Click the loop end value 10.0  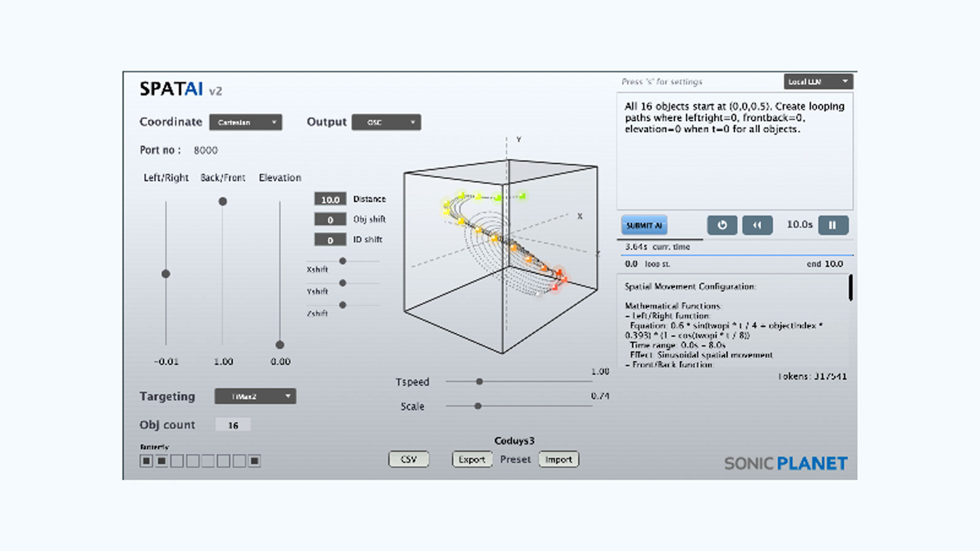click(834, 264)
